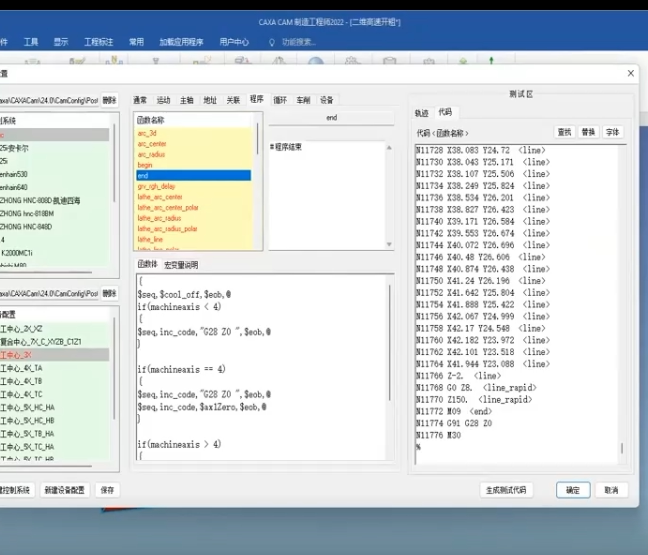Click the down arrow of the description box scrollbar
This screenshot has height=555, width=648.
click(389, 244)
